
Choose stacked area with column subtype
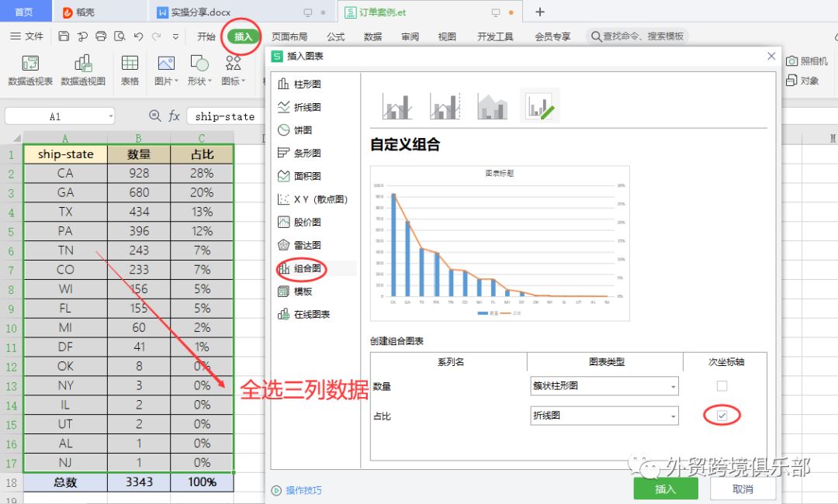pos(492,105)
